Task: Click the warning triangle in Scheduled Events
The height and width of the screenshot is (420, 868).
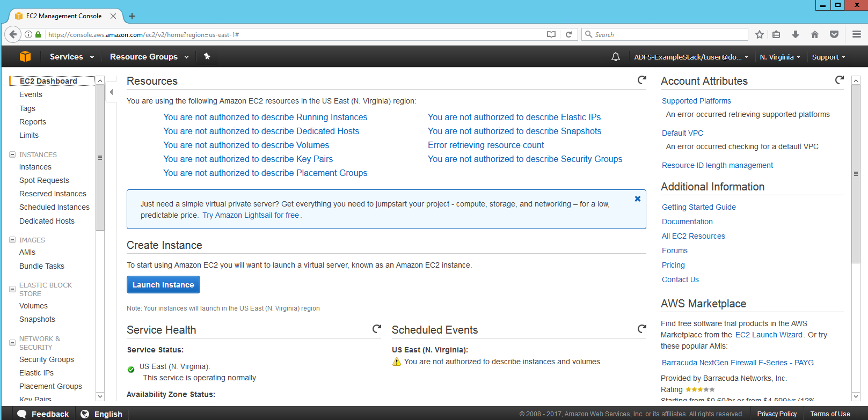Action: coord(397,362)
